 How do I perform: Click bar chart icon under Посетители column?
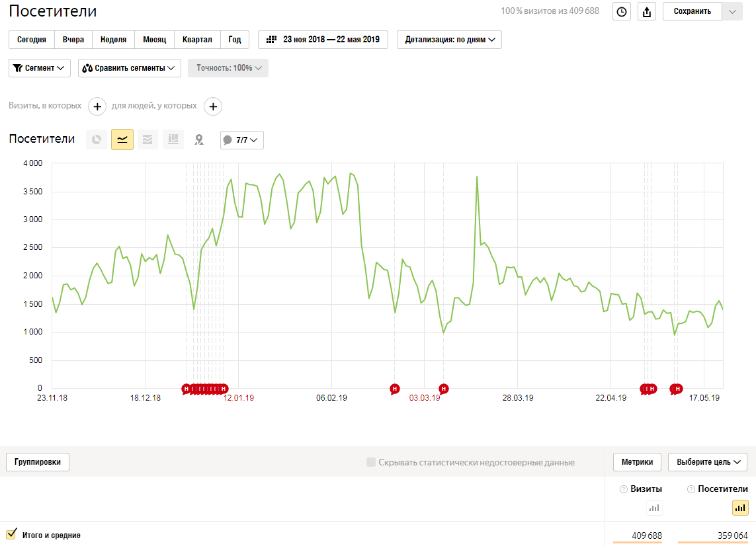point(740,508)
